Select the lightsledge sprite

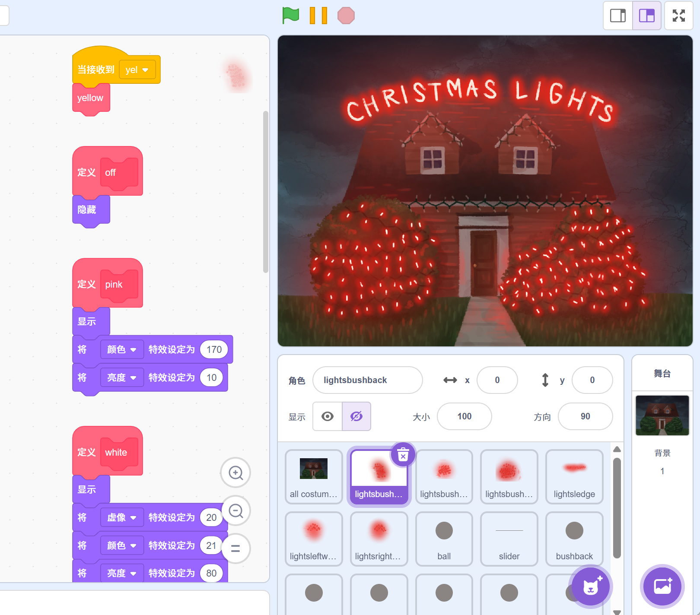pyautogui.click(x=574, y=477)
